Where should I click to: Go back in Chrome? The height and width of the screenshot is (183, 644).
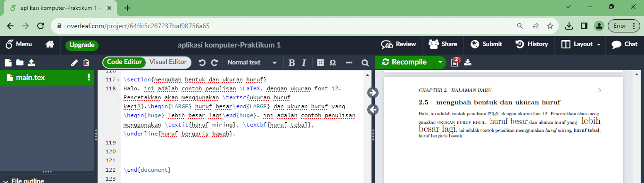click(x=10, y=26)
